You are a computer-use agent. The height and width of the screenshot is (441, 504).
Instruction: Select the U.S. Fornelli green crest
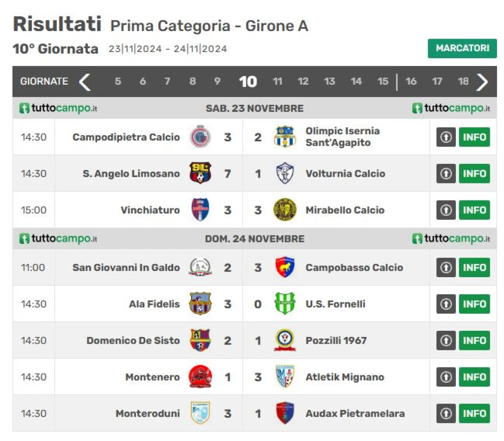(284, 304)
